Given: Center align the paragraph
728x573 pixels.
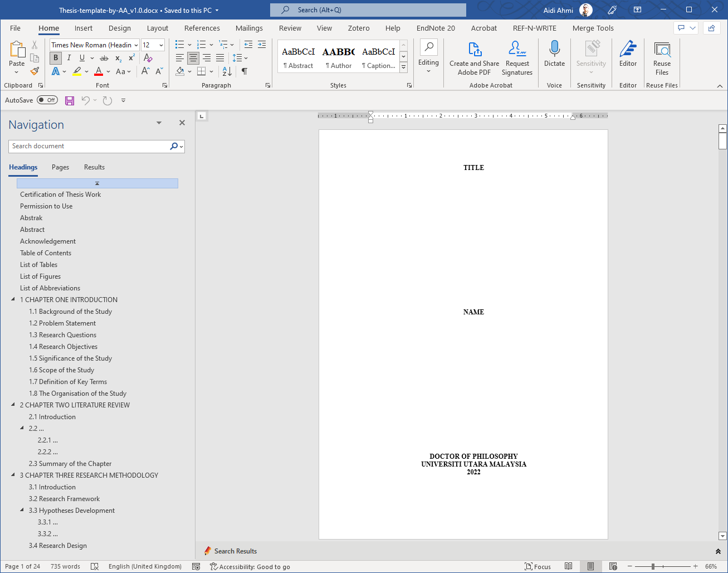Looking at the screenshot, I should pos(193,58).
